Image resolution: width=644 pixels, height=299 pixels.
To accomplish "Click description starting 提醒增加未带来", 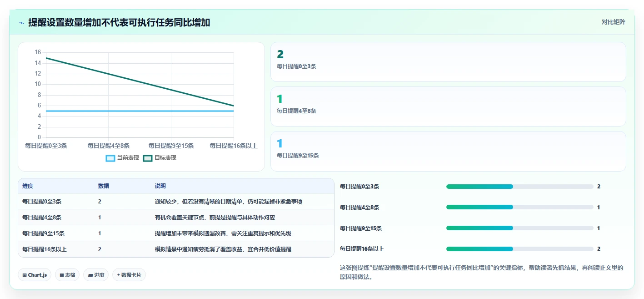I will (223, 233).
